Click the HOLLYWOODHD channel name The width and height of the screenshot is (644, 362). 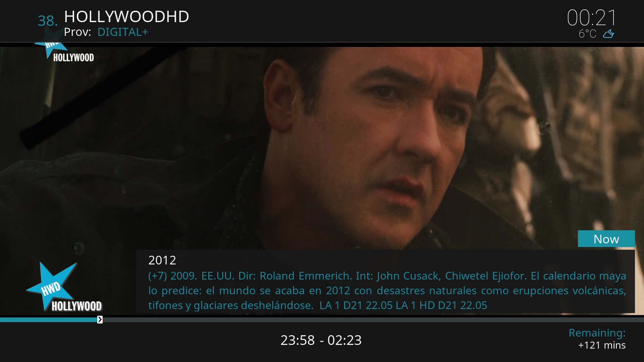(x=126, y=16)
